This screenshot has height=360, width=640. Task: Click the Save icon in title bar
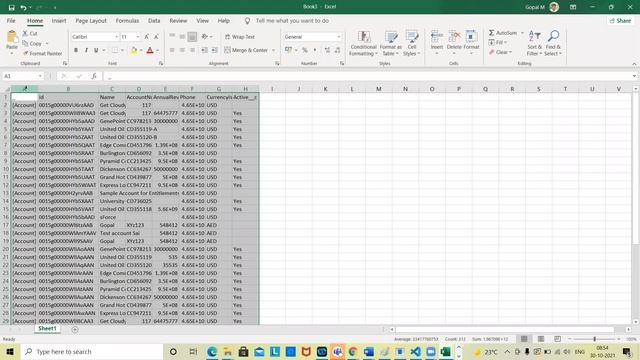tap(11, 7)
